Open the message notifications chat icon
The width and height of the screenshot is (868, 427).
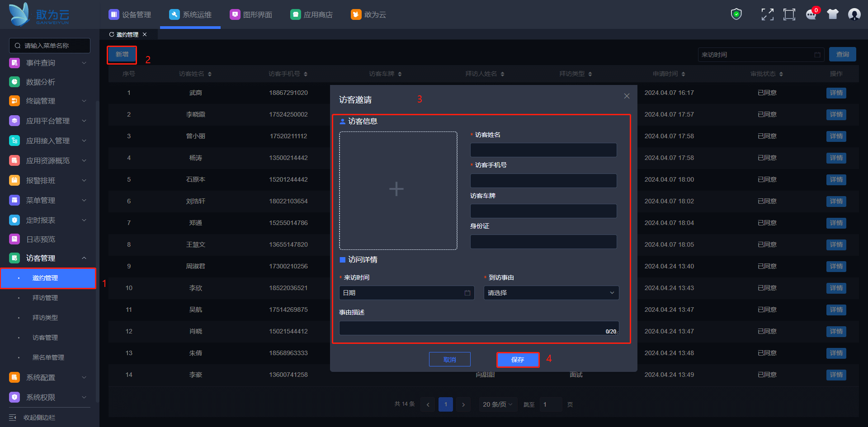(x=811, y=14)
